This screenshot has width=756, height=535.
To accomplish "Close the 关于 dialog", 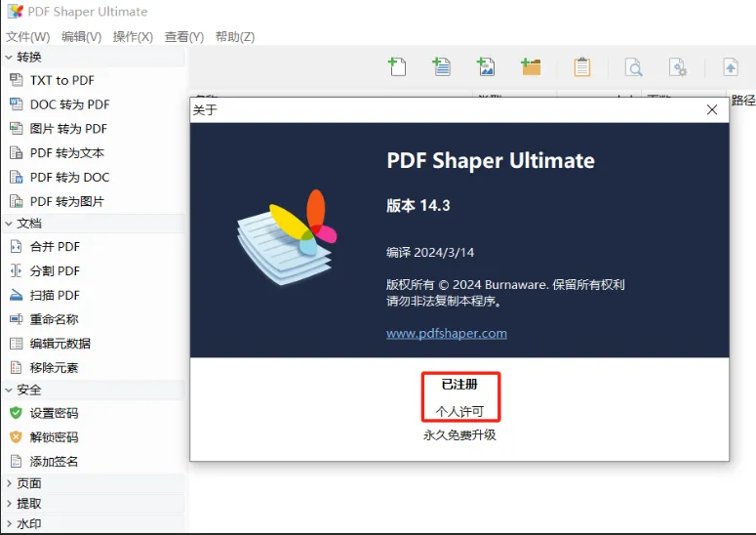I will coord(712,110).
